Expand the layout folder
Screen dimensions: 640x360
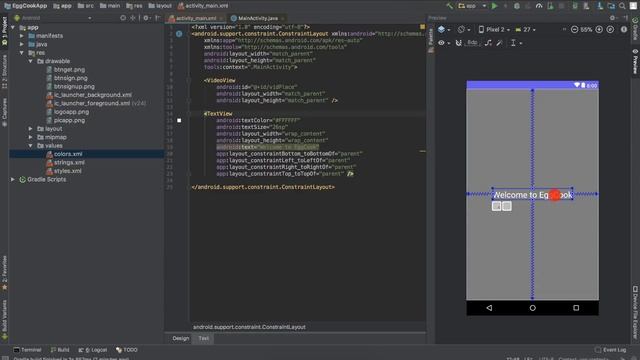pos(31,129)
